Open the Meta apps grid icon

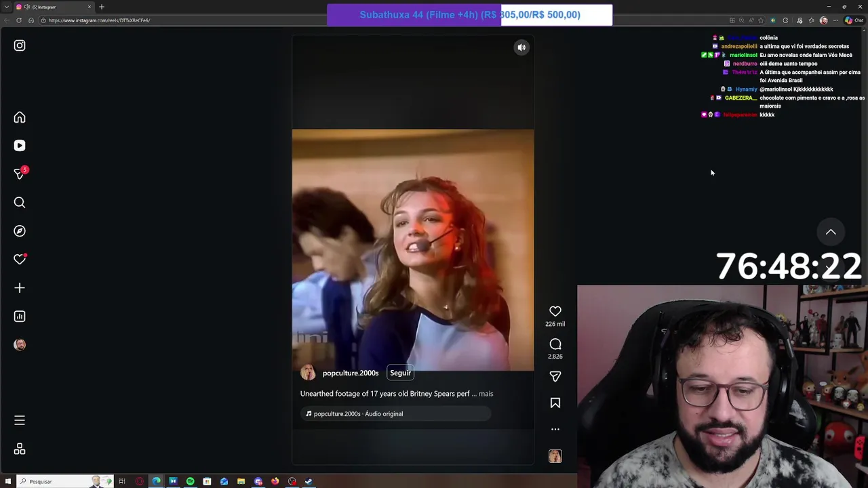coord(20,449)
